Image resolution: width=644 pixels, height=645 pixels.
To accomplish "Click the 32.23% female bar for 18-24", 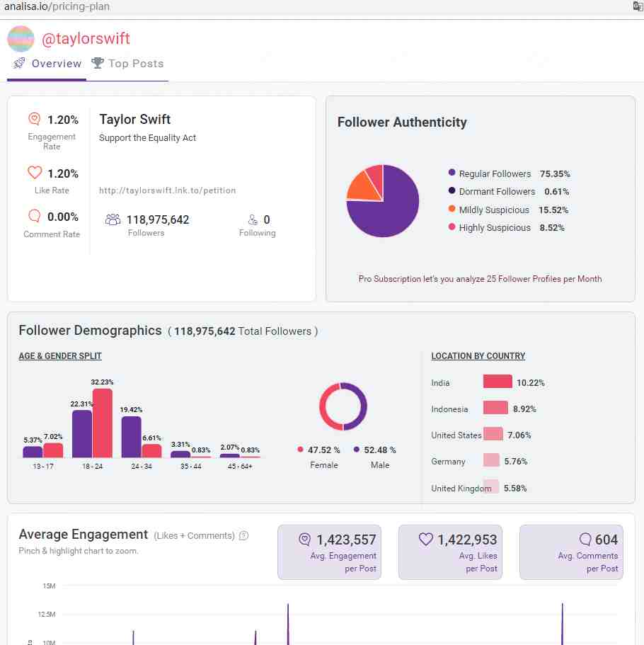I will coord(103,423).
